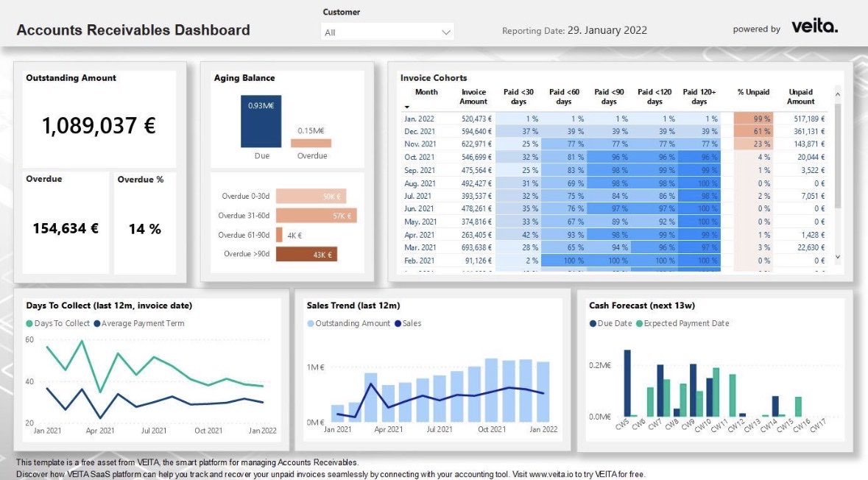Image resolution: width=868 pixels, height=480 pixels.
Task: Click the Reporting Date 29. January 2022 text
Action: [574, 30]
